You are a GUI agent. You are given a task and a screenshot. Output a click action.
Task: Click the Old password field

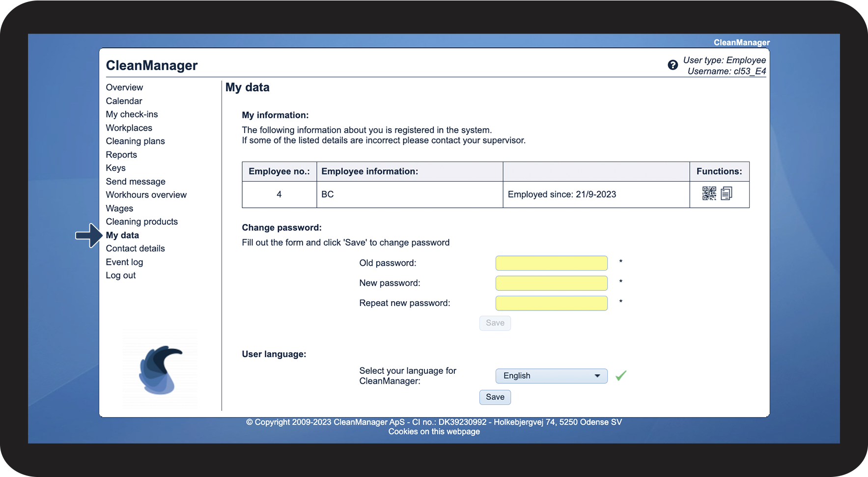[551, 263]
